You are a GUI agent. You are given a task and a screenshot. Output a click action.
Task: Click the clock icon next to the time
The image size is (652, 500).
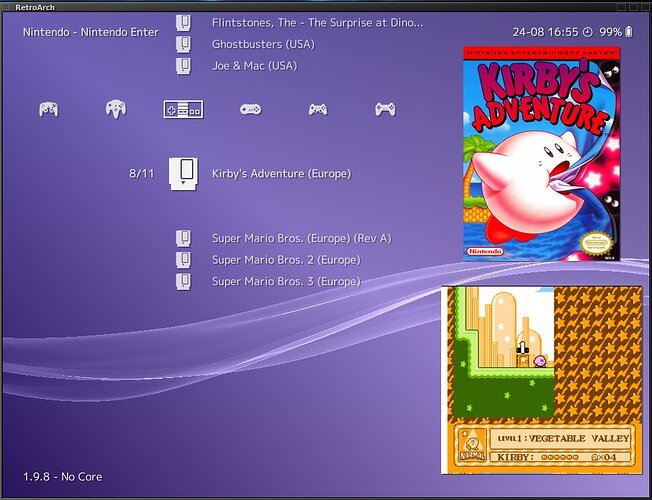pos(588,32)
